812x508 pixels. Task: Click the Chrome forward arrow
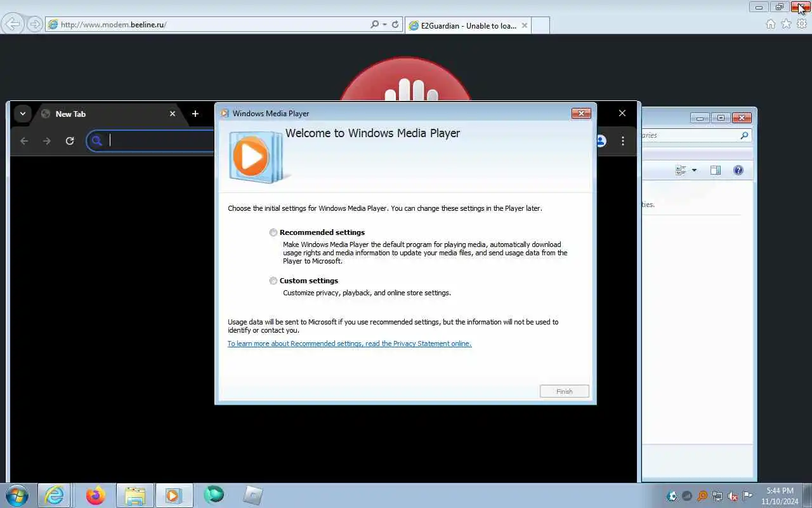coord(47,141)
